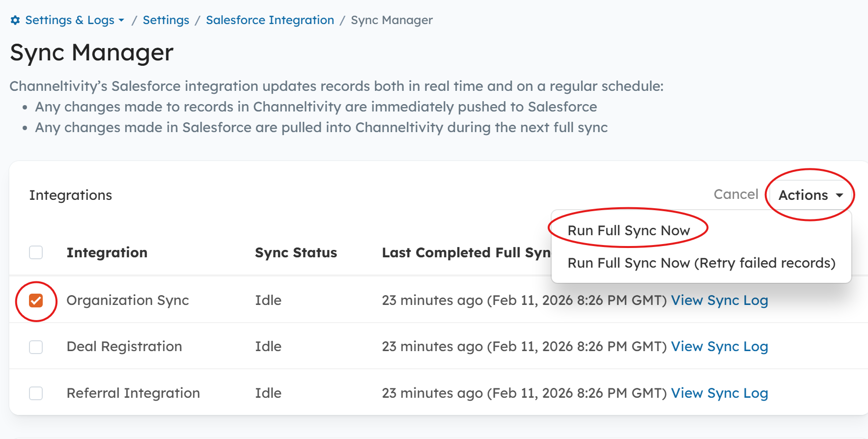Expand the Settings & Logs breadcrumb caret
This screenshot has height=439, width=868.
pyautogui.click(x=121, y=20)
